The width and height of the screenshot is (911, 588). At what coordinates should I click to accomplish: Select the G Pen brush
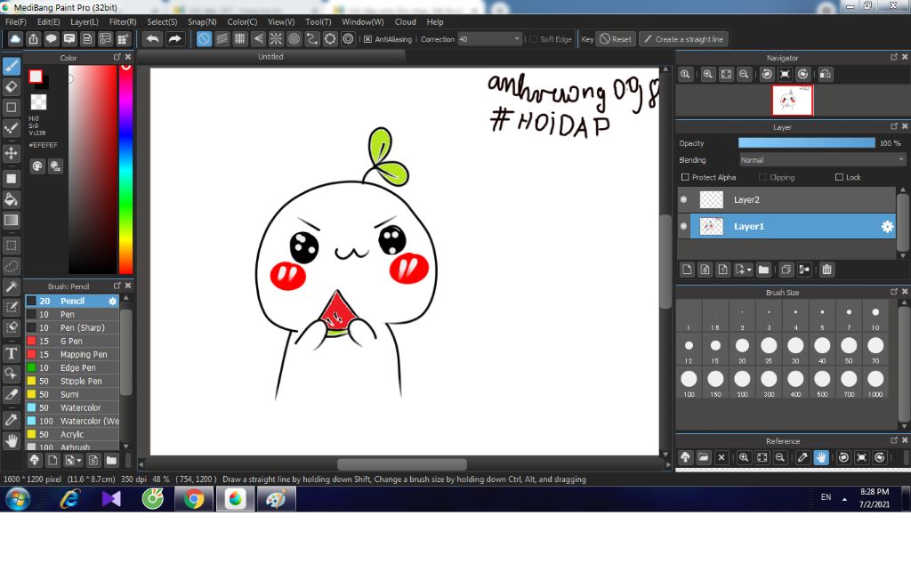pyautogui.click(x=72, y=341)
